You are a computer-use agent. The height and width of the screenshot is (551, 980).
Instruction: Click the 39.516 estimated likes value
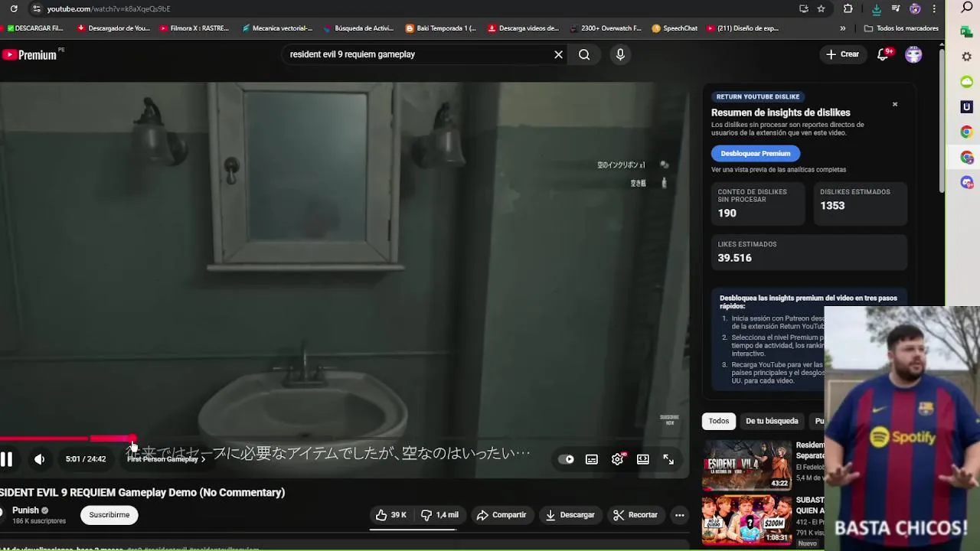click(x=734, y=258)
